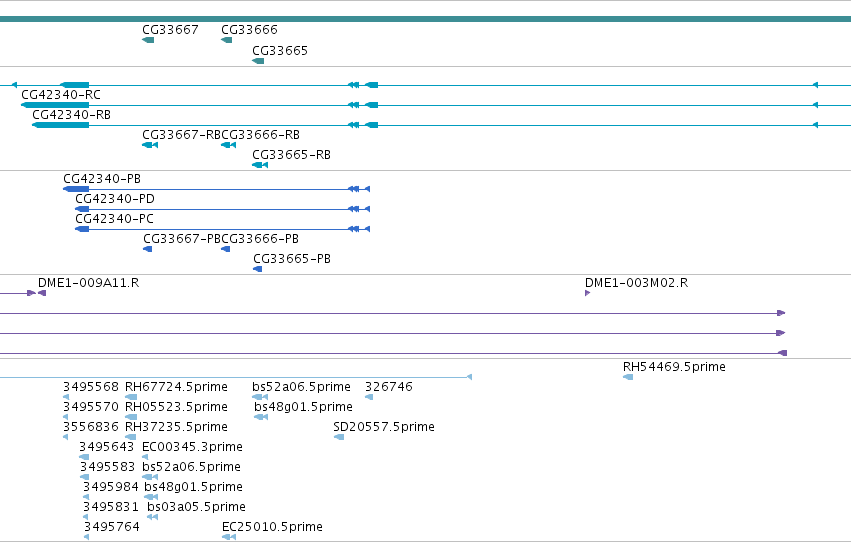This screenshot has height=542, width=851.
Task: Click the DME1-003M02.R label
Action: point(637,283)
